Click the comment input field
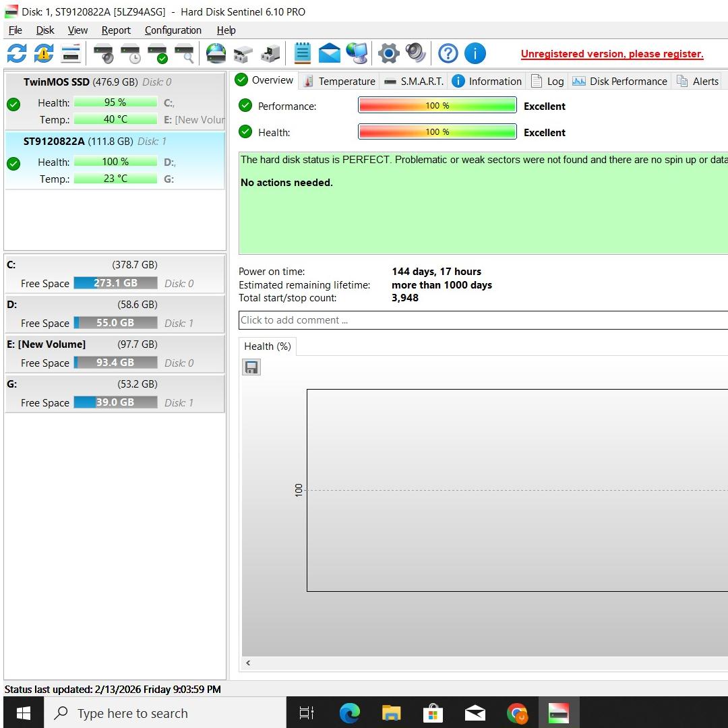 483,320
